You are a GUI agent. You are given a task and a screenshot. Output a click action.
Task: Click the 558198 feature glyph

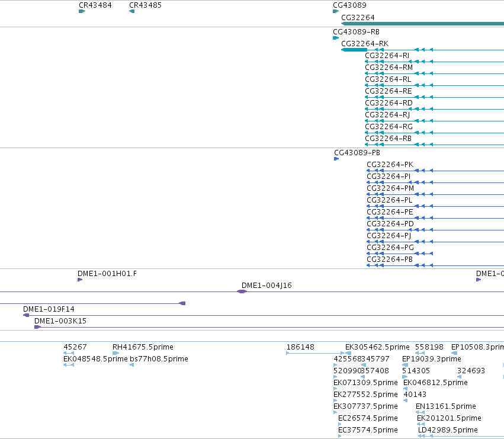coord(420,353)
